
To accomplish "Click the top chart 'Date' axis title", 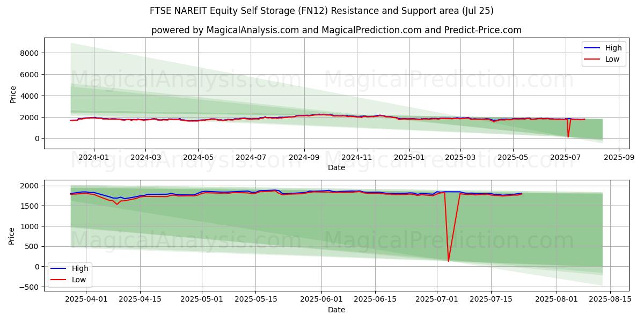I will click(336, 167).
